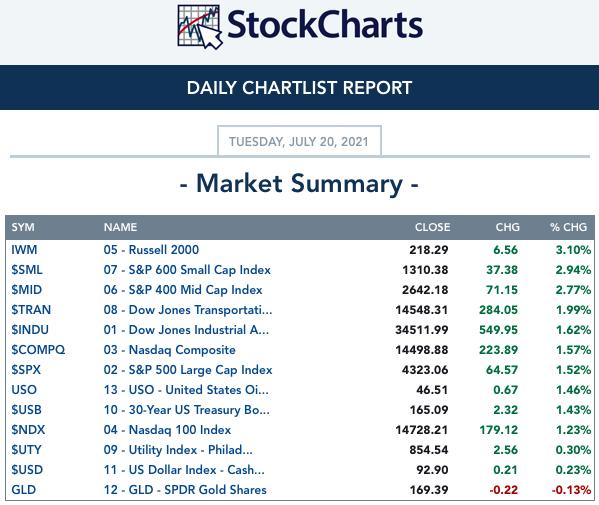
Task: Open the Nasdaq 100 Index link
Action: click(167, 430)
